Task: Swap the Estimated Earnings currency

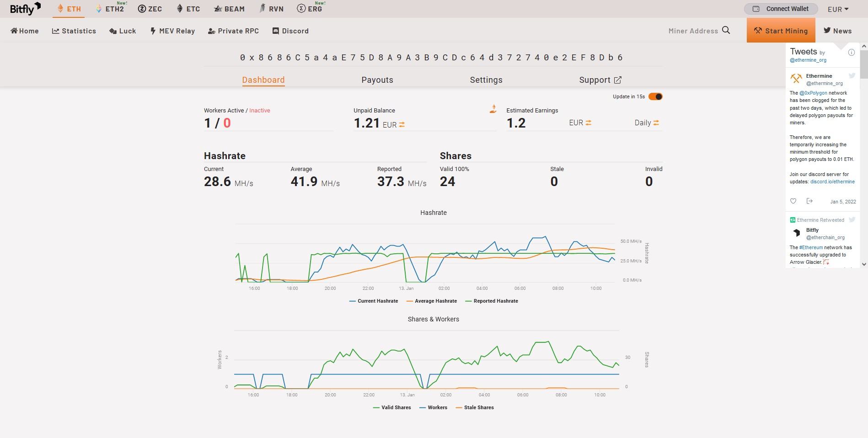Action: coord(589,123)
